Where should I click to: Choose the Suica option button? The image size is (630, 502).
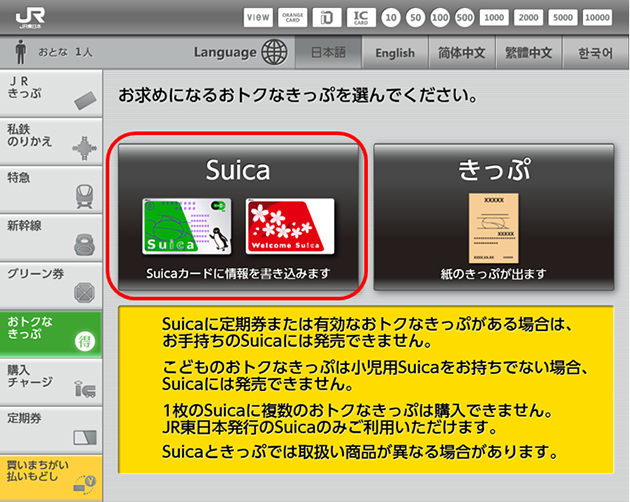pyautogui.click(x=238, y=217)
